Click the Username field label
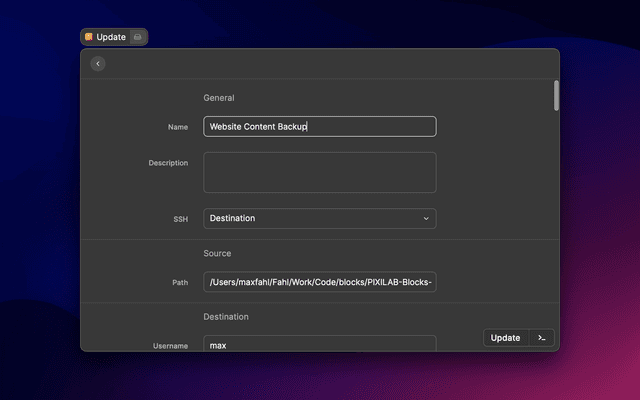 [x=170, y=346]
